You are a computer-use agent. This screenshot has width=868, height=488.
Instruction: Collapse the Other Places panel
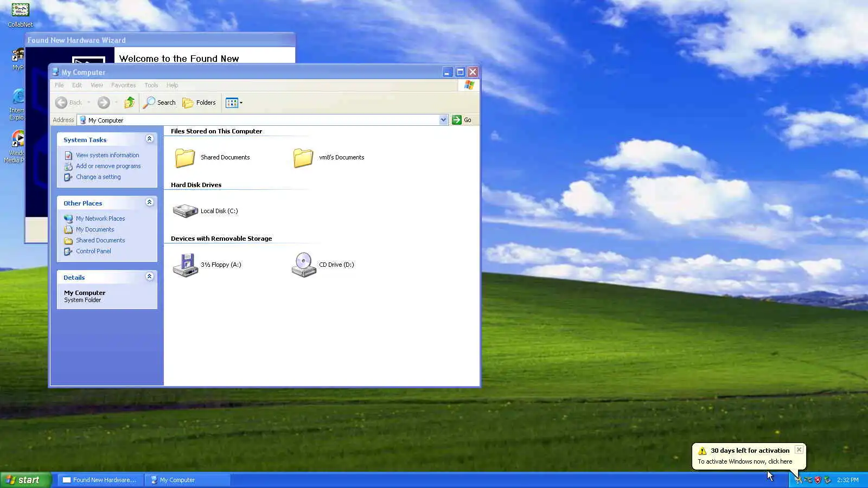(x=149, y=203)
